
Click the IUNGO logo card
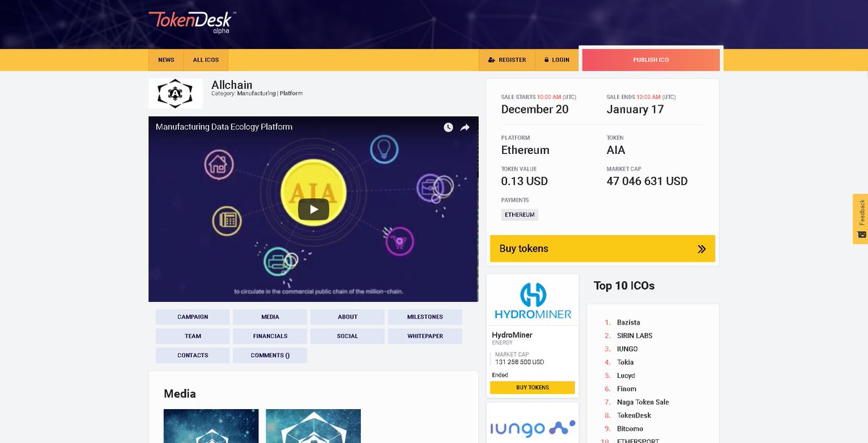pyautogui.click(x=532, y=429)
